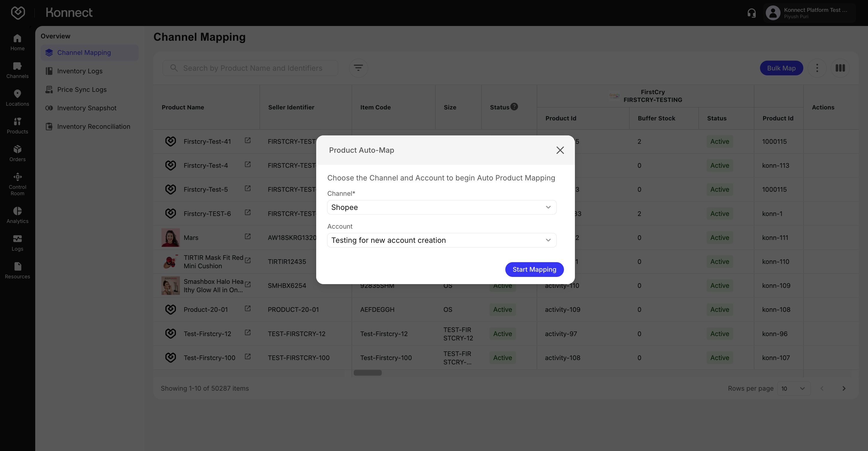Open external link for Firstcry-Test-41

click(x=248, y=140)
